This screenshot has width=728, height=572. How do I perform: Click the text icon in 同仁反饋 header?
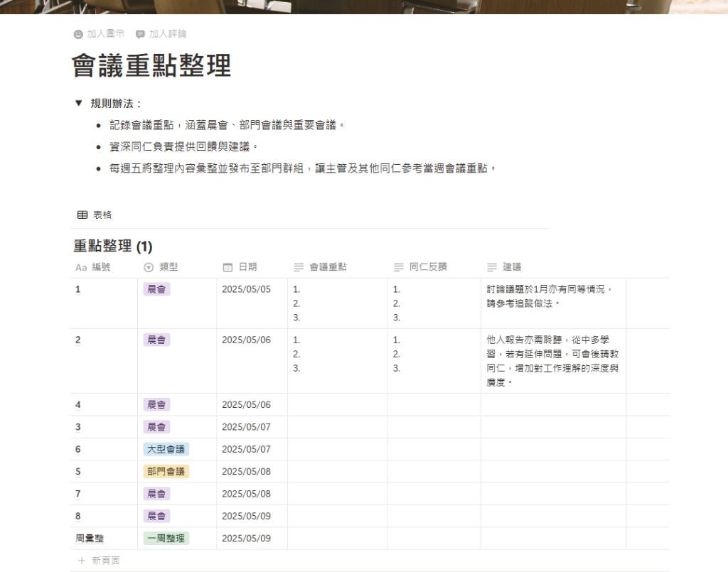[x=398, y=267]
